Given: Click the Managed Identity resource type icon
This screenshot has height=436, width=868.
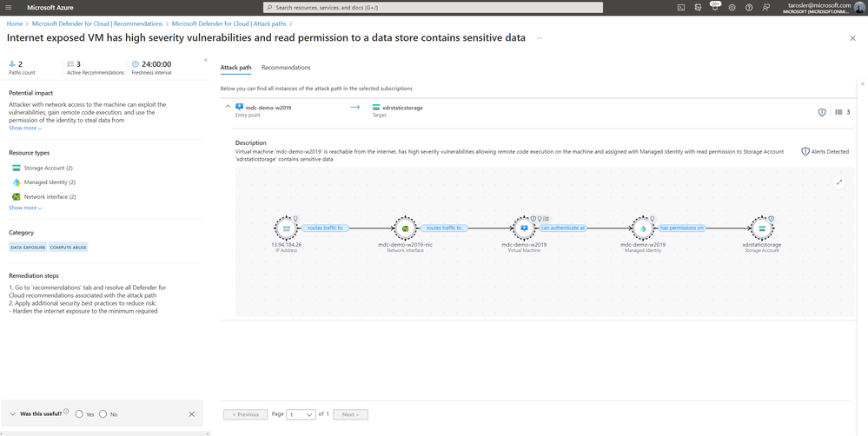Looking at the screenshot, I should point(16,182).
